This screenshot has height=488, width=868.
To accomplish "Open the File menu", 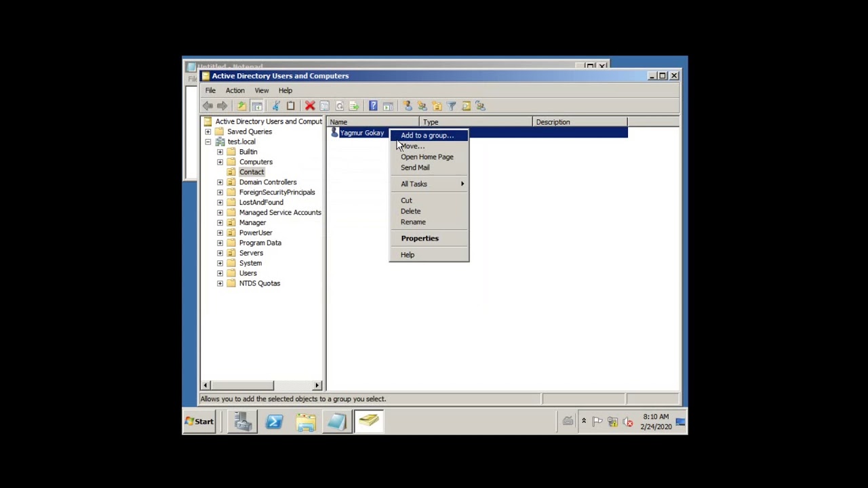I will (x=210, y=90).
